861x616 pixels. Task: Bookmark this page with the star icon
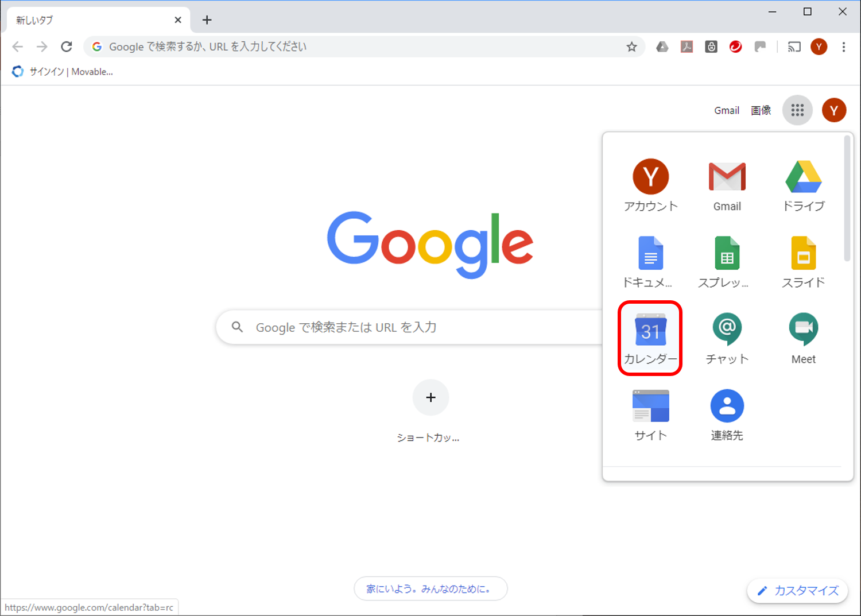(631, 47)
